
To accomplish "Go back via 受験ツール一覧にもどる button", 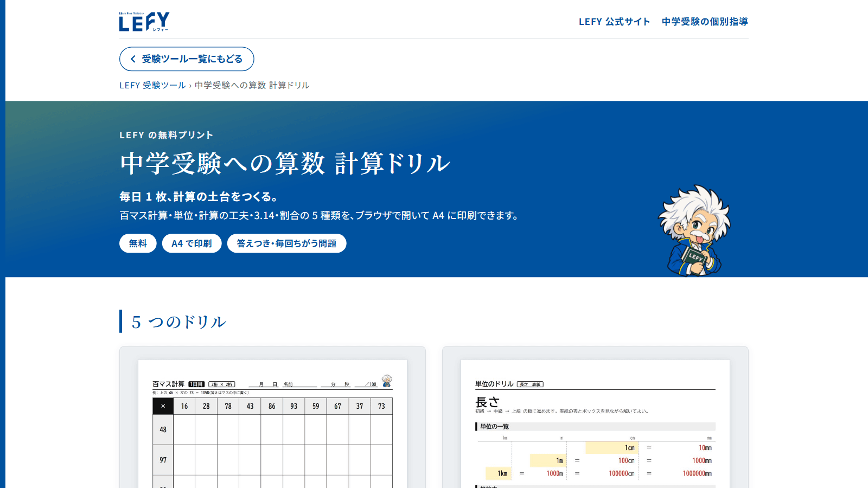I will click(x=187, y=59).
